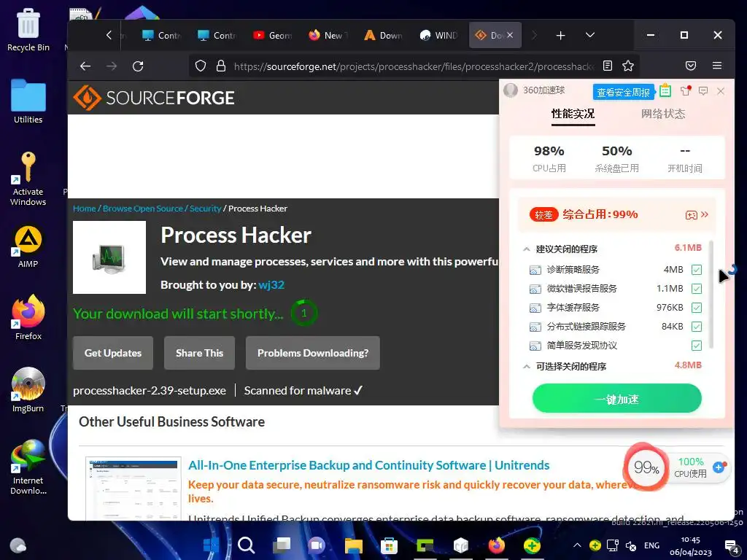Close the 360 accelerator panel
Viewport: 747px width, 560px height.
(721, 91)
